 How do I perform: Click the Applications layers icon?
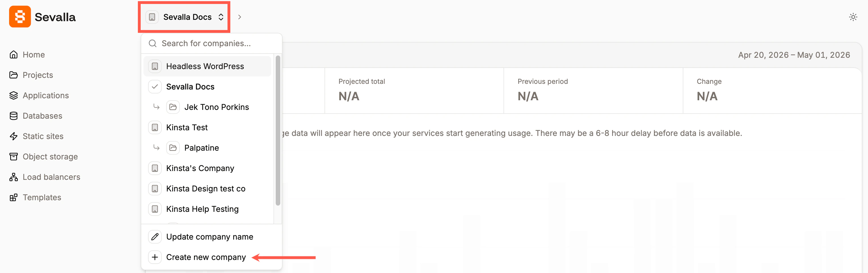pyautogui.click(x=14, y=95)
